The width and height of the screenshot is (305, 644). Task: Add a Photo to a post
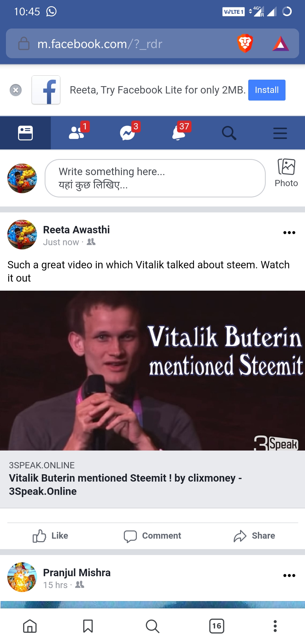click(286, 173)
